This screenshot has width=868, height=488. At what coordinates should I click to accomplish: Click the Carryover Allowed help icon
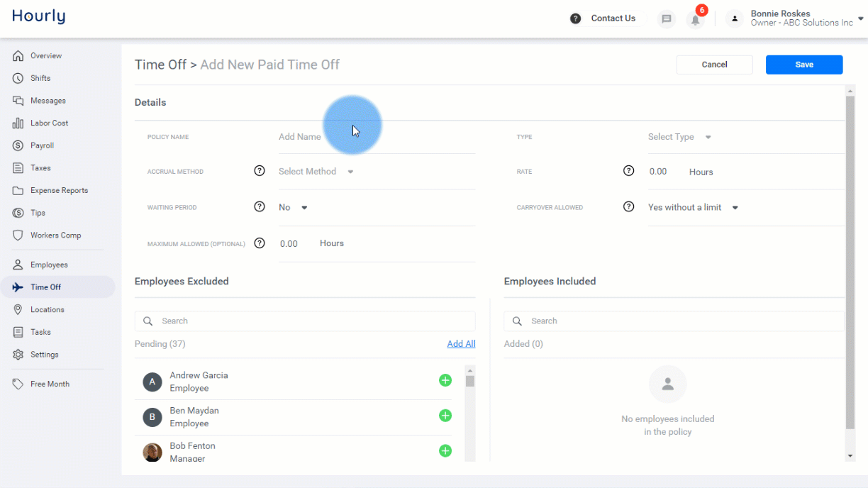(628, 207)
